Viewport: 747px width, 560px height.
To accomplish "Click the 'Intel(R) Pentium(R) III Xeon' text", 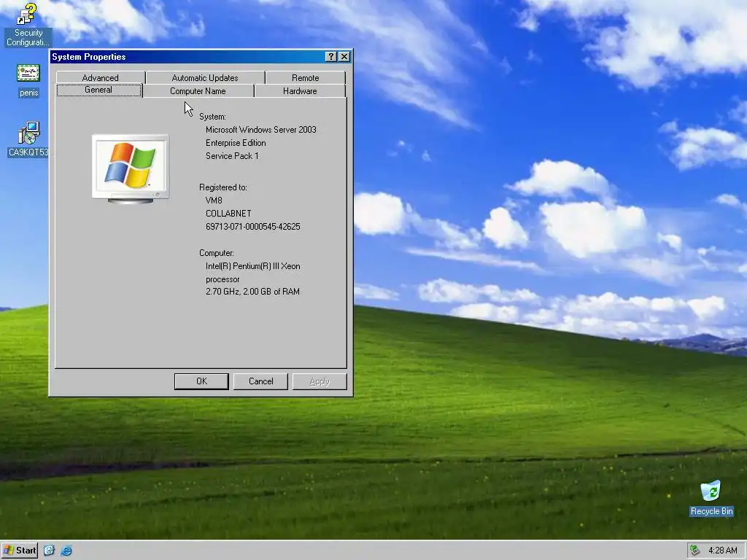I will coord(253,266).
